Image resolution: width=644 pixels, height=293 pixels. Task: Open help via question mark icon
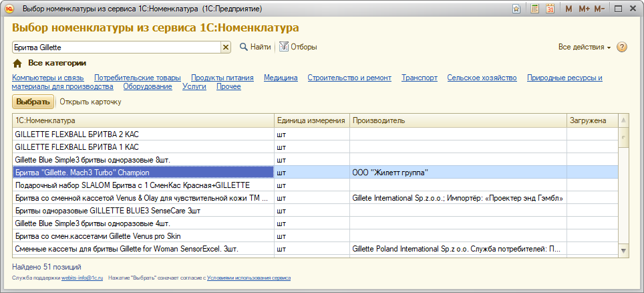coord(622,47)
